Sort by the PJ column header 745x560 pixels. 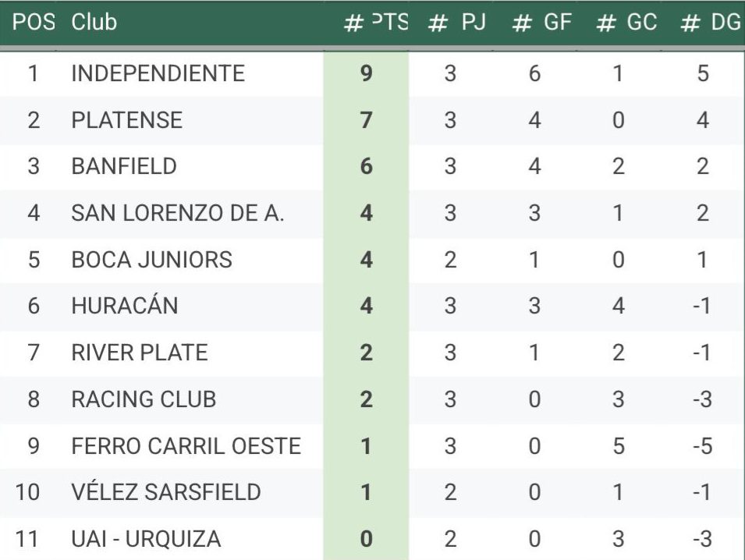tap(456, 23)
